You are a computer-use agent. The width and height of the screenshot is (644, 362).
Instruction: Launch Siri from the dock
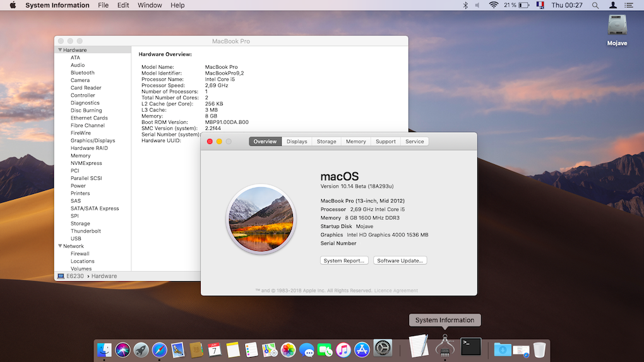pos(122,349)
